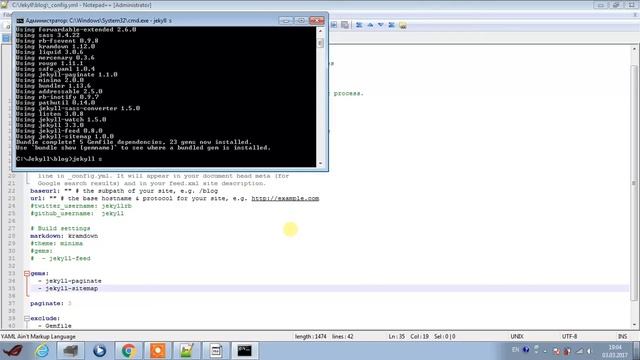The image size is (640, 360).
Task: Open the ROG Start button
Action: point(13,351)
